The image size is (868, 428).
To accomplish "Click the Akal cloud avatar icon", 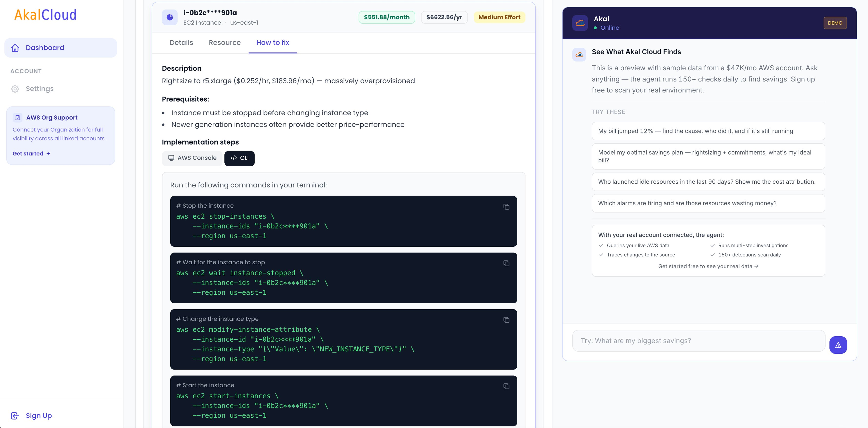I will tap(580, 23).
